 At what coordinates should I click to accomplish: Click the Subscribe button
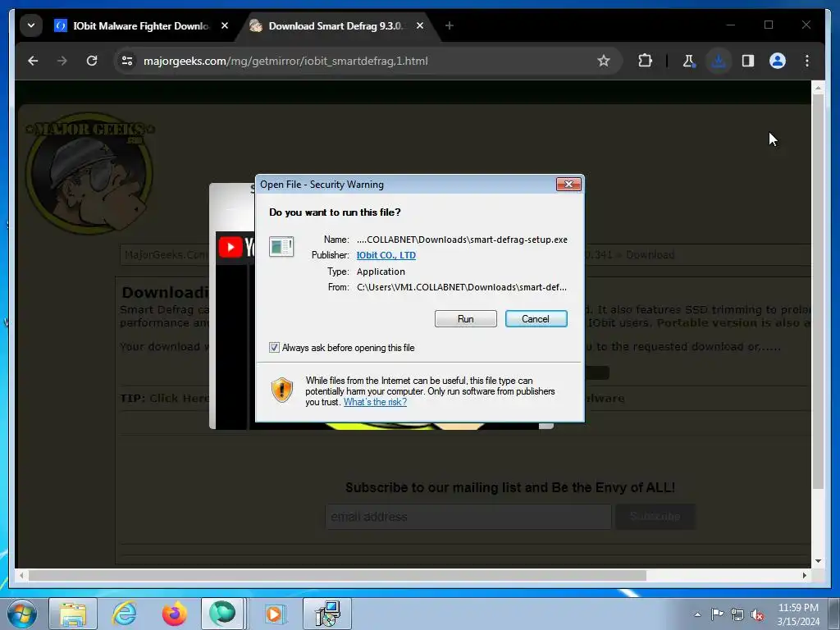655,517
